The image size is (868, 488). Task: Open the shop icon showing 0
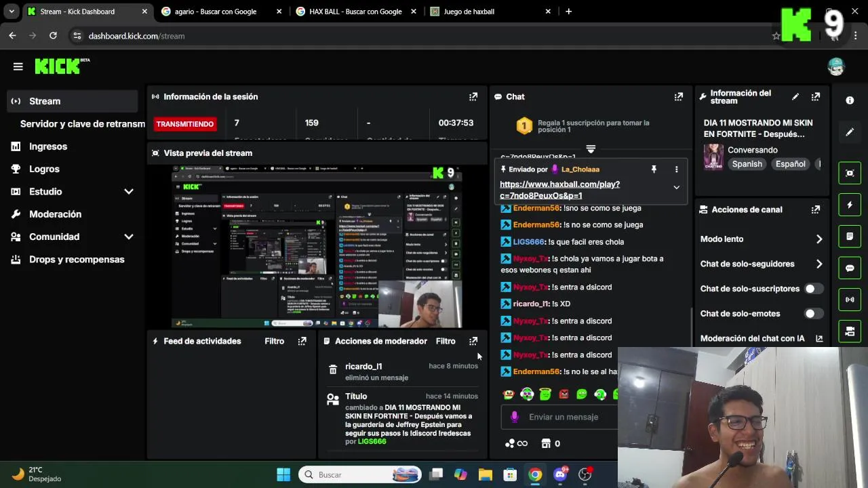(x=551, y=443)
